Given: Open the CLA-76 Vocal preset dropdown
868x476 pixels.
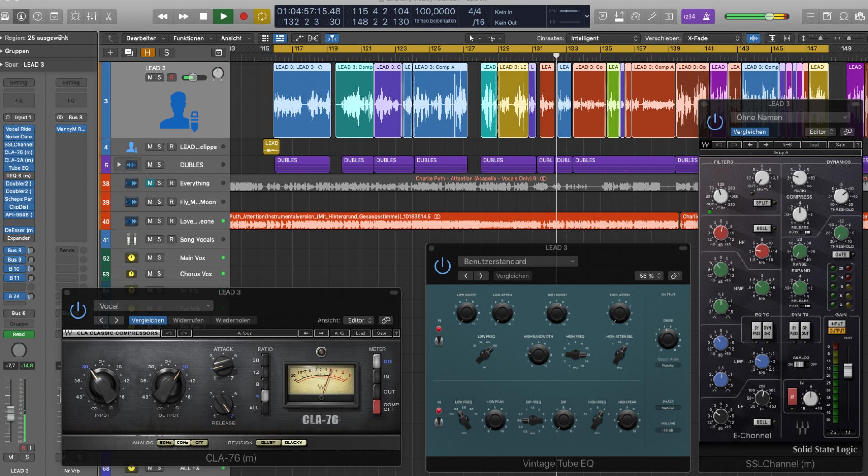Looking at the screenshot, I should click(x=153, y=306).
